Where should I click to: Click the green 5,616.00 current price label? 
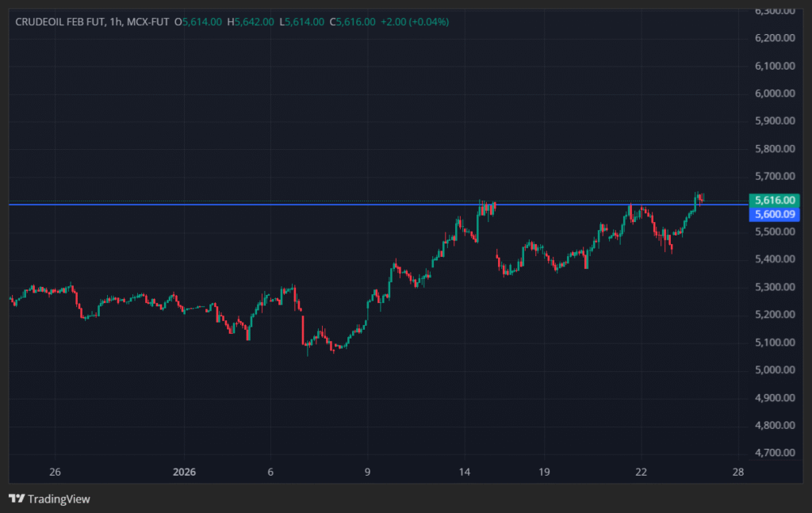coord(776,201)
